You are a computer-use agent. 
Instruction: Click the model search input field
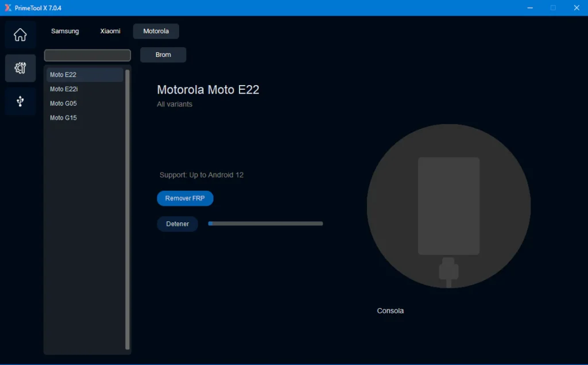(87, 55)
